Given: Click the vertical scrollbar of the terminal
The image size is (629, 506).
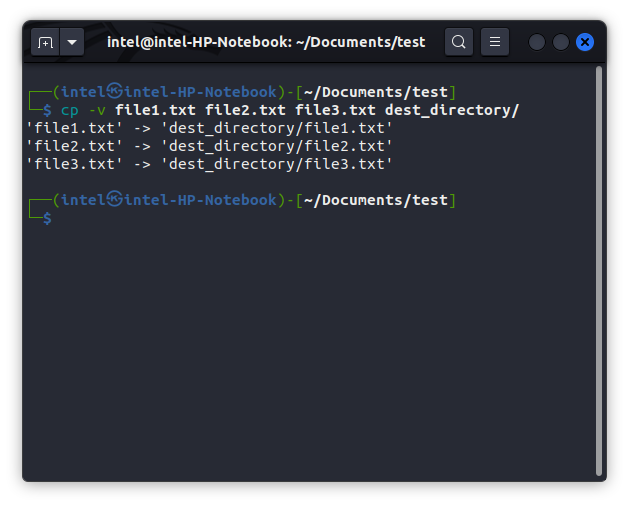Looking at the screenshot, I should [x=599, y=270].
